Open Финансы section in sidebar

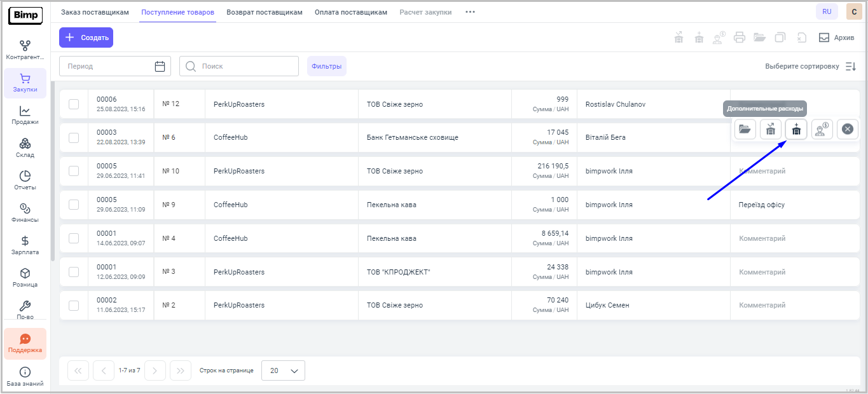25,213
